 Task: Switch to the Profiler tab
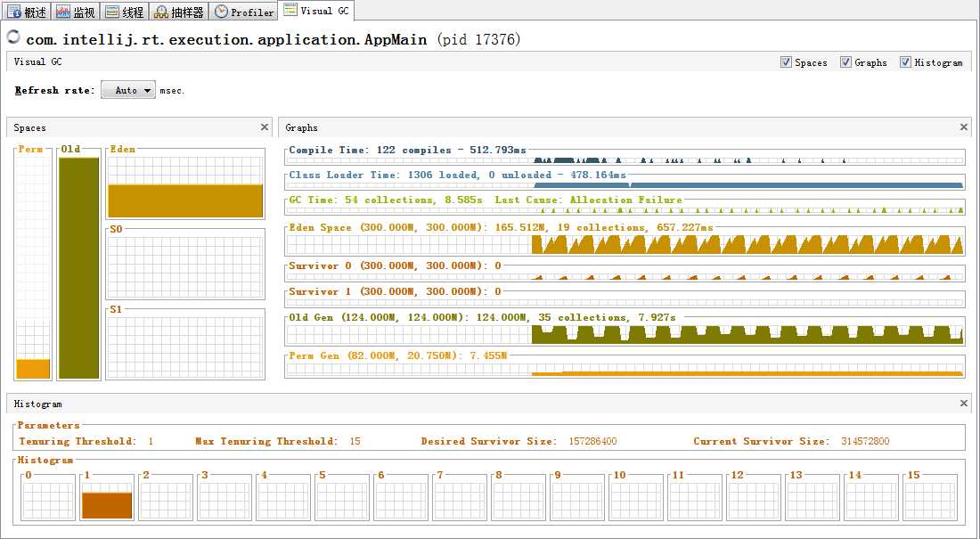coord(244,12)
